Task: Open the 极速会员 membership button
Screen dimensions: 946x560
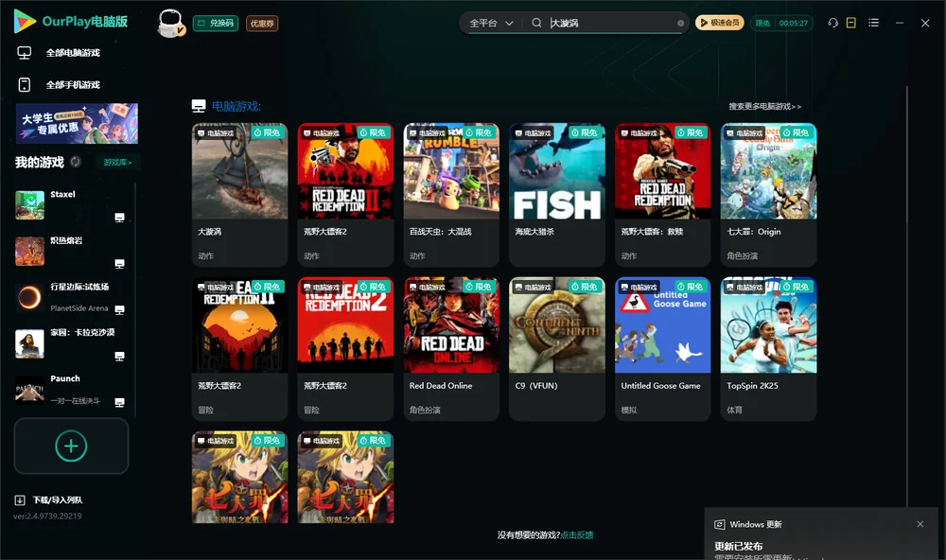Action: tap(719, 23)
